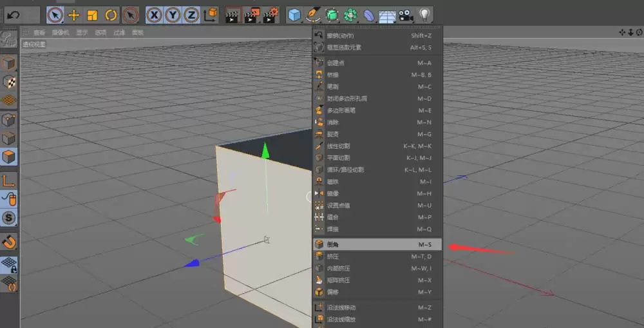
Task: Toggle the coordinate system icon
Action: click(x=211, y=15)
